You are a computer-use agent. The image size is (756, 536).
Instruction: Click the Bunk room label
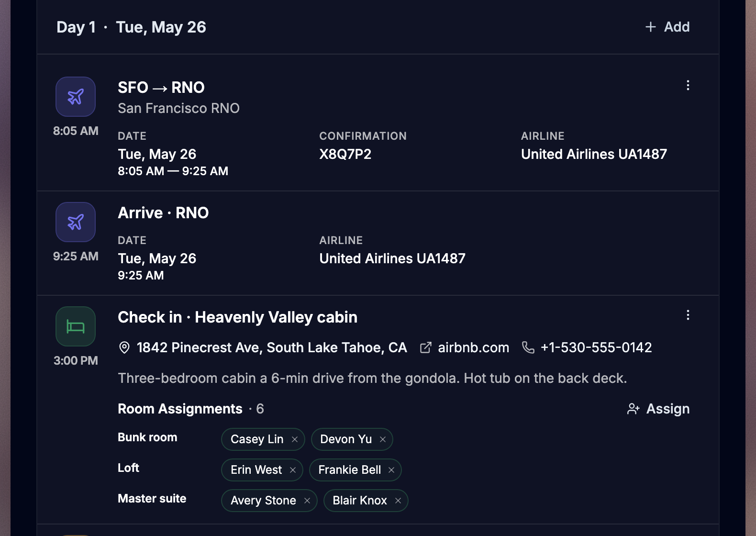pyautogui.click(x=147, y=437)
